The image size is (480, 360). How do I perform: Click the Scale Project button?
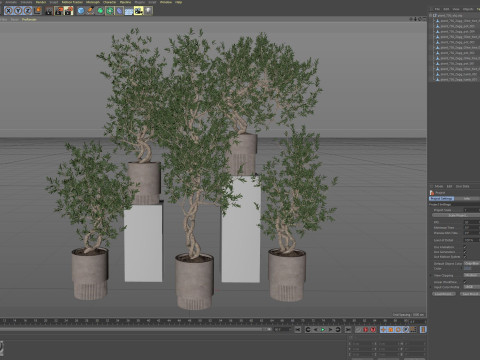click(x=456, y=216)
